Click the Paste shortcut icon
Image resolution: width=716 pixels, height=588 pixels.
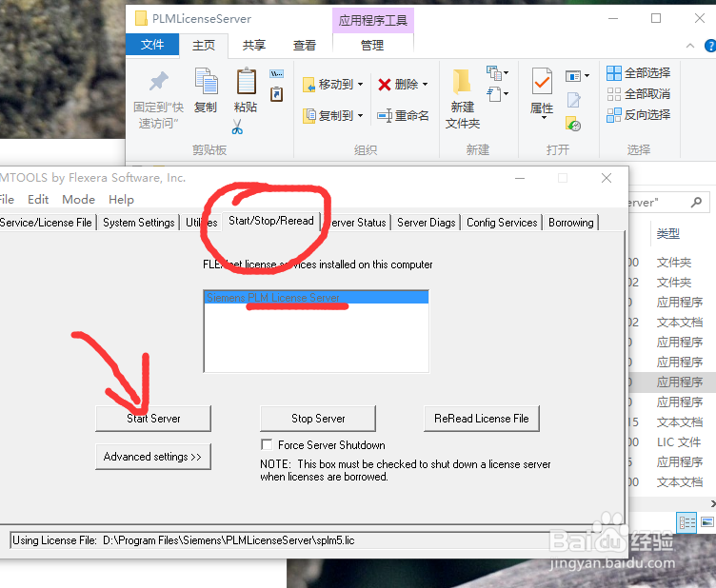click(277, 94)
